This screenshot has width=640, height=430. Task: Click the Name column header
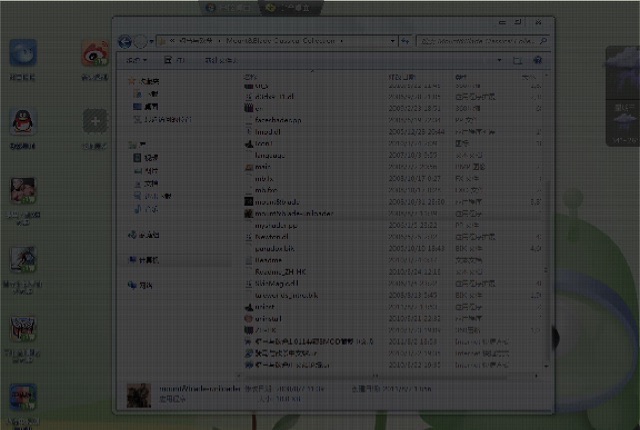tap(300, 76)
